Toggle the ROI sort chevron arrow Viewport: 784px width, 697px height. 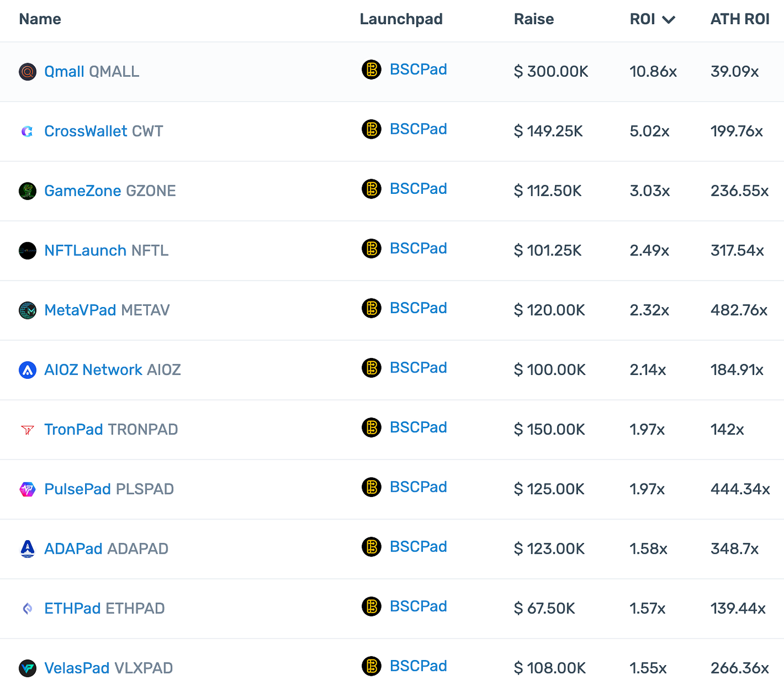[x=669, y=20]
